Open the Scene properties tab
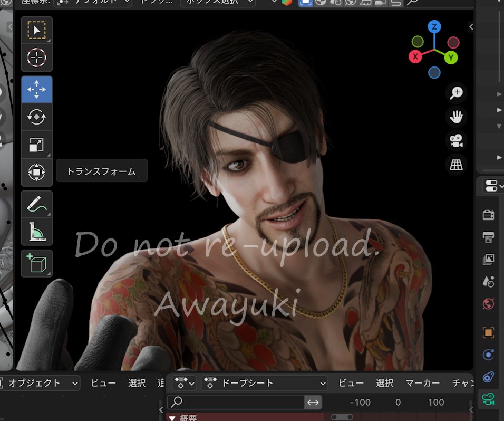This screenshot has height=421, width=504. point(488,281)
